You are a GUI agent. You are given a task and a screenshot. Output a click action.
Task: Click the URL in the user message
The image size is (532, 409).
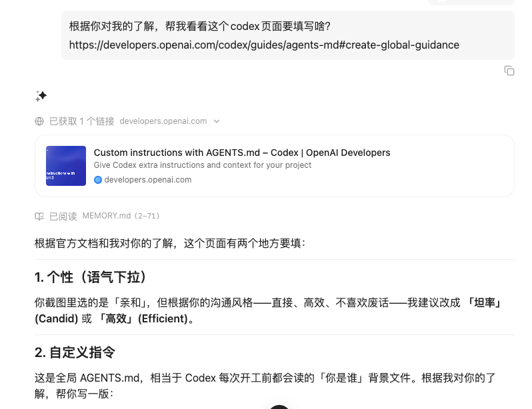[x=264, y=45]
